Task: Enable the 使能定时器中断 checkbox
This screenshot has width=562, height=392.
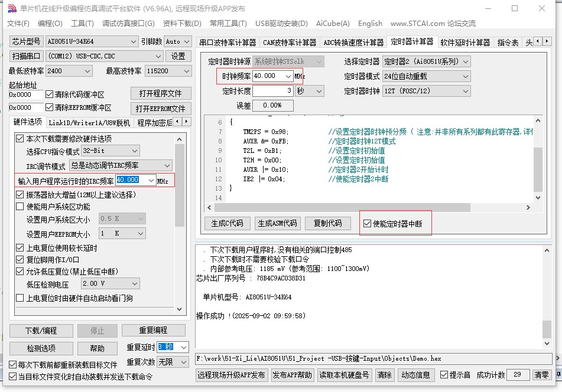Action: [368, 224]
